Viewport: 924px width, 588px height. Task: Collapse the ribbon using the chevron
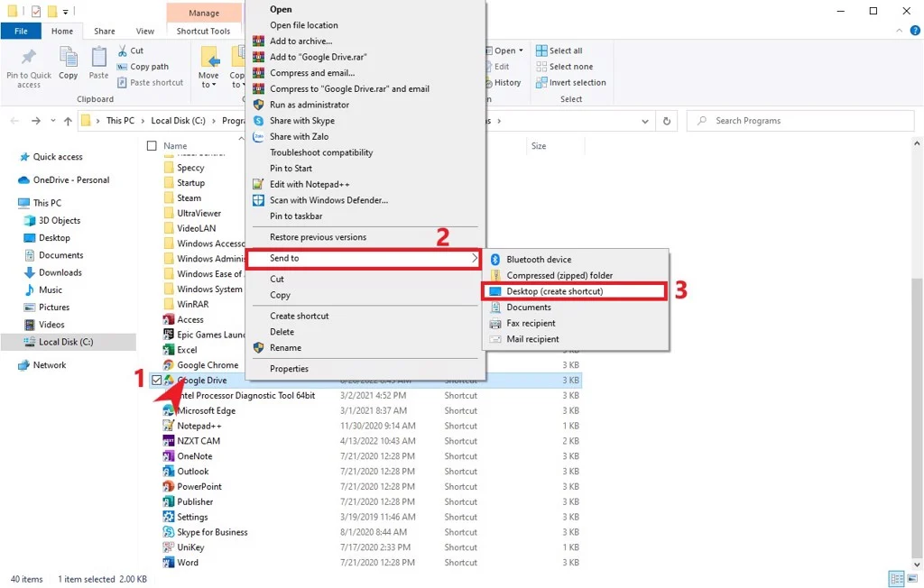(899, 30)
